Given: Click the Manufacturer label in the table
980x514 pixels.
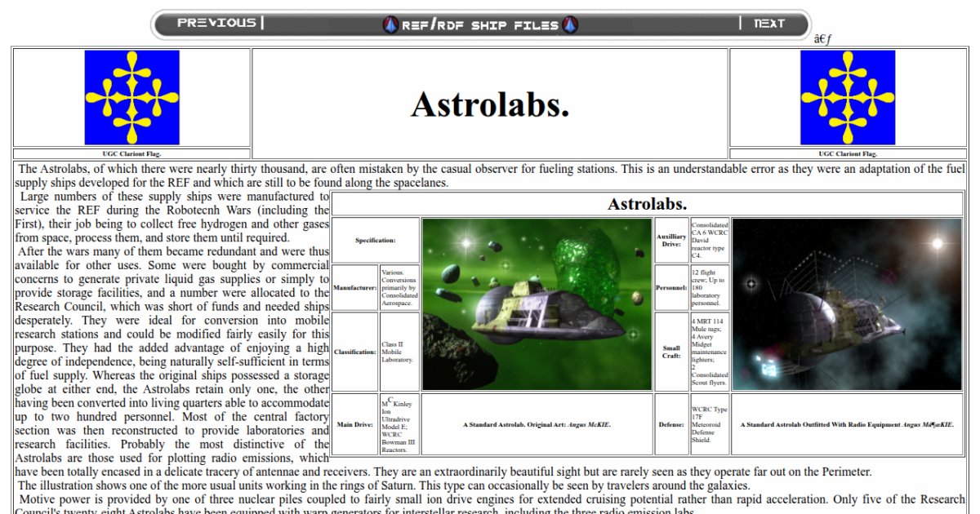Looking at the screenshot, I should tap(355, 287).
